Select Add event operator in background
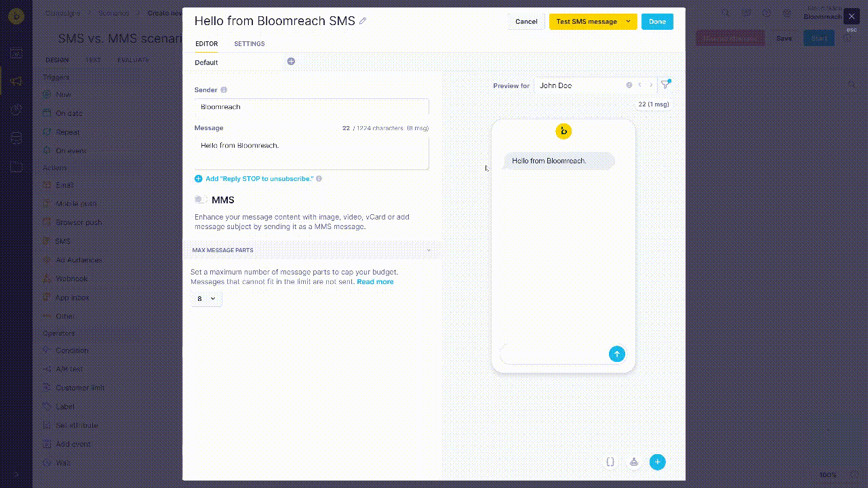868x488 pixels. click(x=66, y=445)
